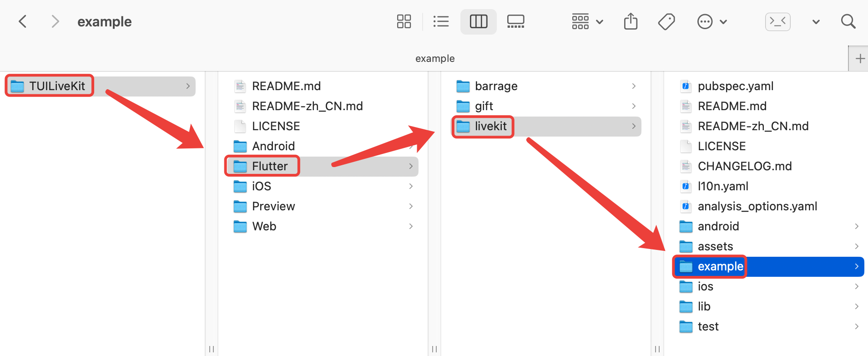Switch to gallery view

coord(516,21)
